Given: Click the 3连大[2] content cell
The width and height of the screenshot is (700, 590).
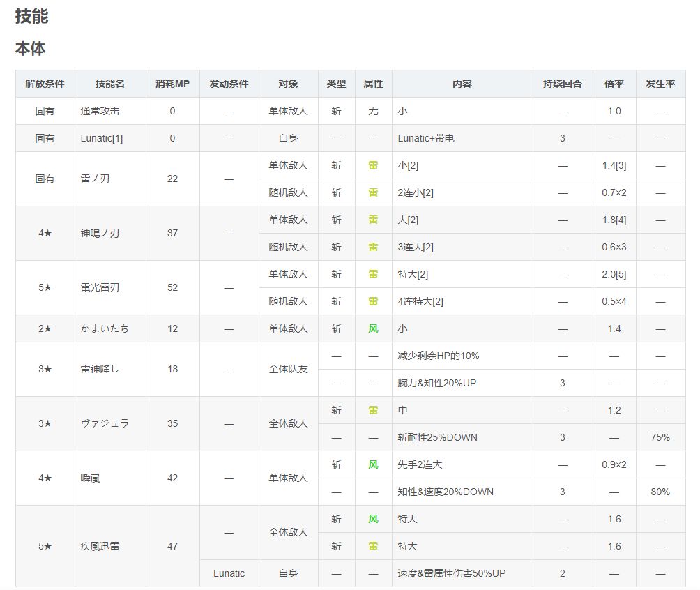Looking at the screenshot, I should 462,248.
